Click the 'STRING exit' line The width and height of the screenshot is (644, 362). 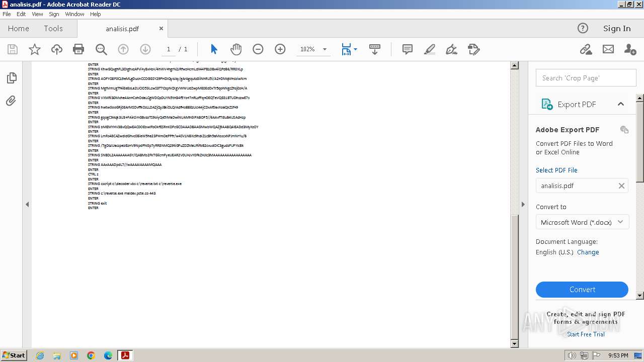pos(98,203)
